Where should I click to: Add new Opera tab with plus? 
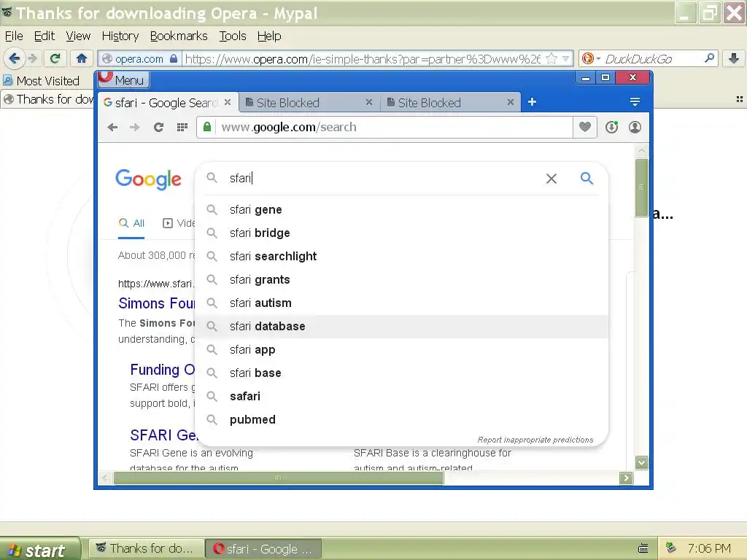pyautogui.click(x=532, y=102)
